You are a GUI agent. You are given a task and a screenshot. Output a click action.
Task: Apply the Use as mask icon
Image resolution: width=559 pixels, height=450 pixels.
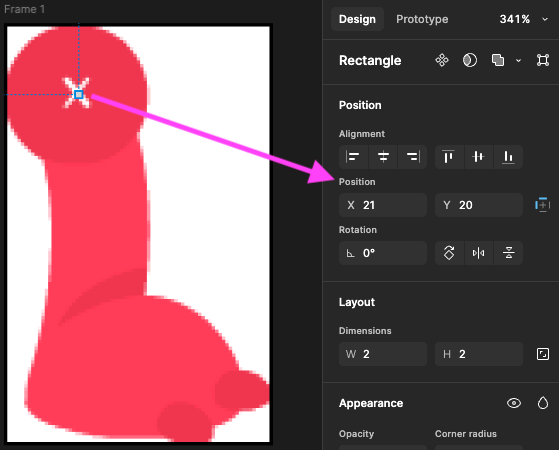click(x=470, y=60)
